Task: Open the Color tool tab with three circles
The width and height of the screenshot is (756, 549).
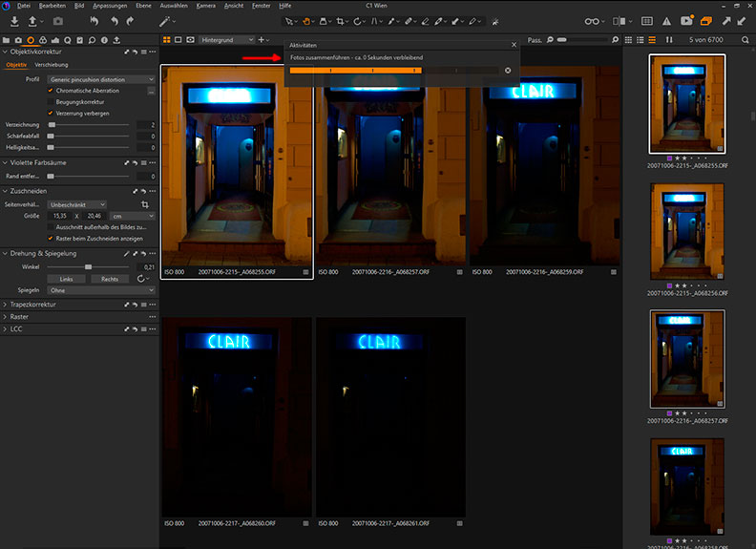Action: pos(43,40)
